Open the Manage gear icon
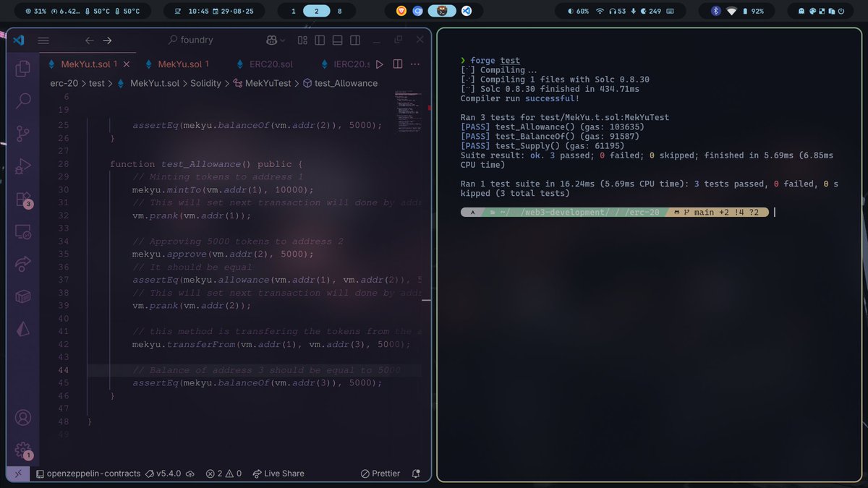 23,450
